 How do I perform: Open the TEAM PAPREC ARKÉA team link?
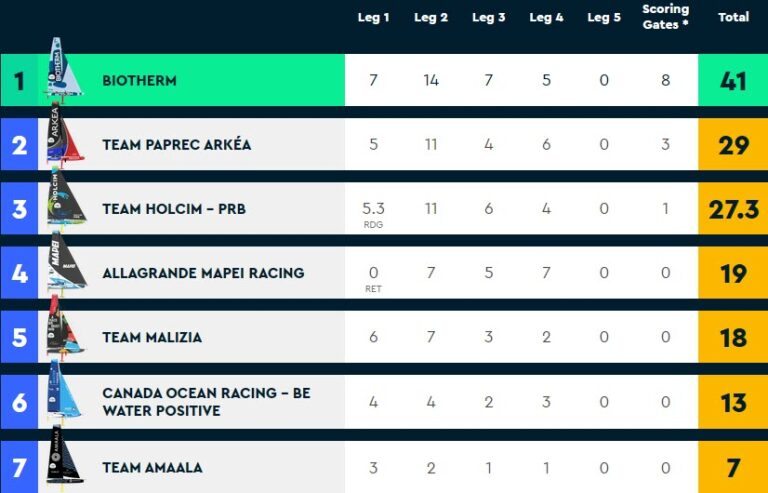click(176, 144)
